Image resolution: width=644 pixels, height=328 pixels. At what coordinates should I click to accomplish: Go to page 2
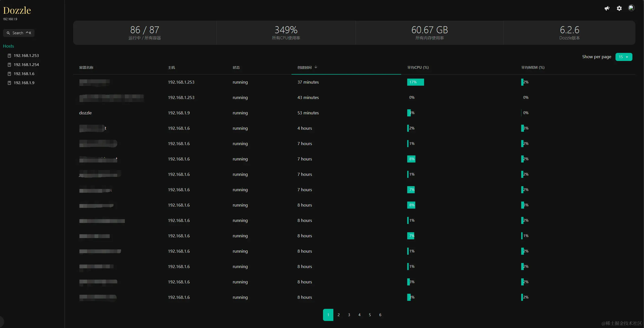(x=338, y=315)
